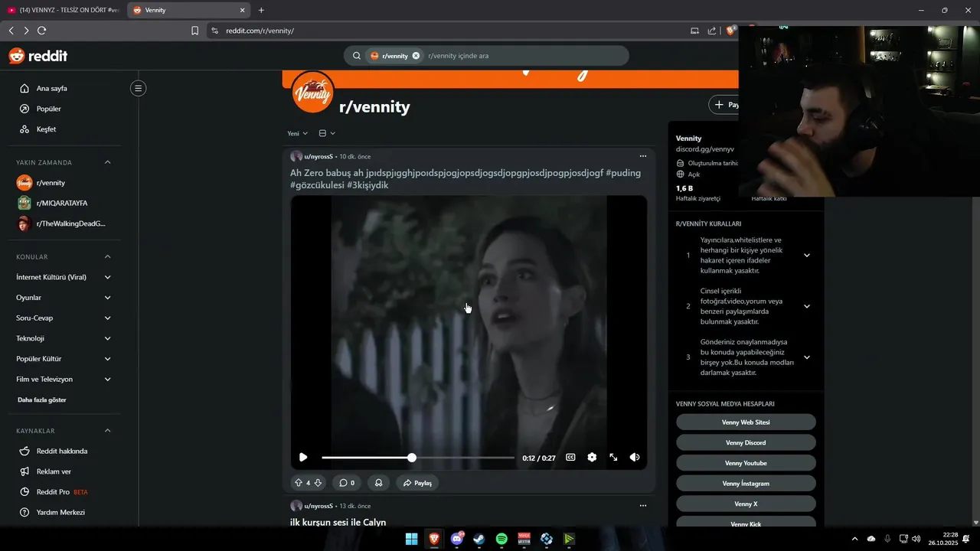Viewport: 980px width, 551px height.
Task: Give an award to the post
Action: (378, 483)
